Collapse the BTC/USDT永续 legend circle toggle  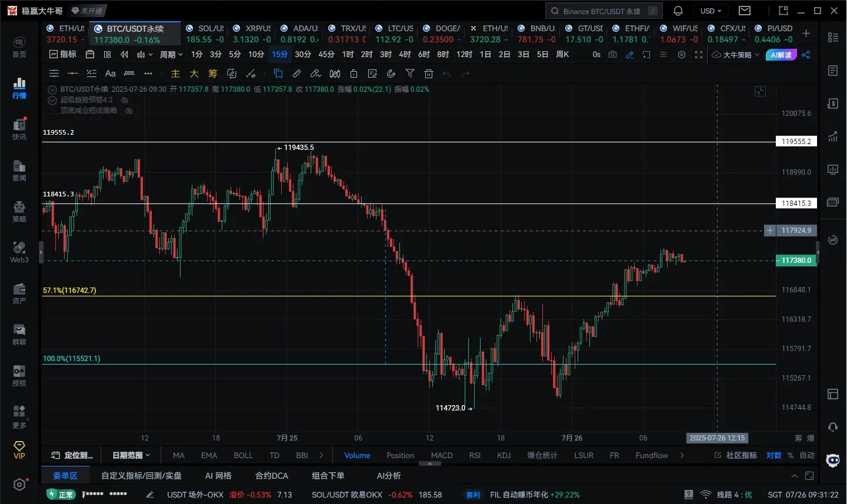tap(52, 89)
